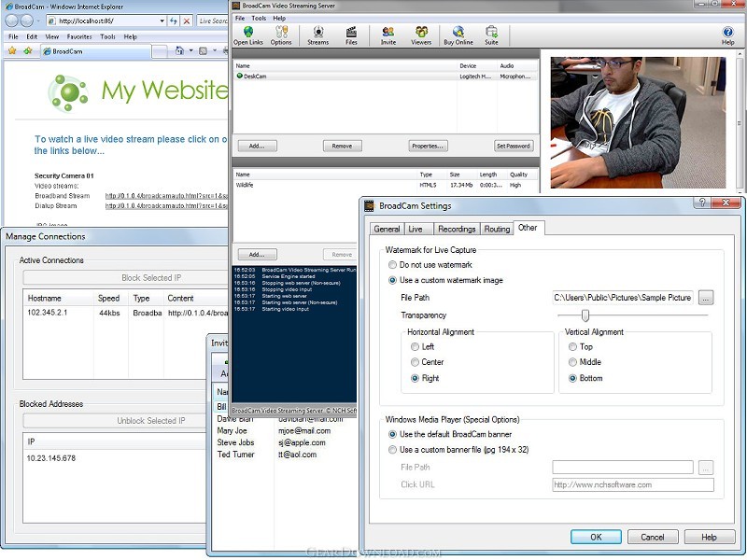Open the IE feeds dropdown arrow
The width and height of the screenshot is (747, 560).
(215, 50)
